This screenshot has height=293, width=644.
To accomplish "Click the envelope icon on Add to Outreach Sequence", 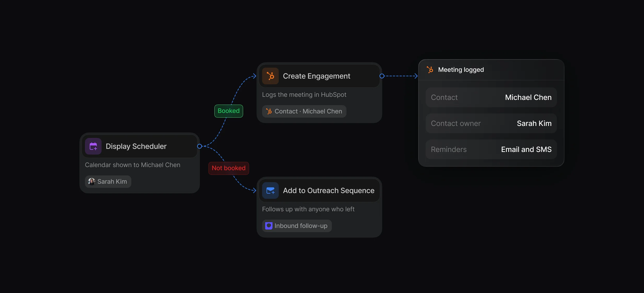I will (x=270, y=190).
